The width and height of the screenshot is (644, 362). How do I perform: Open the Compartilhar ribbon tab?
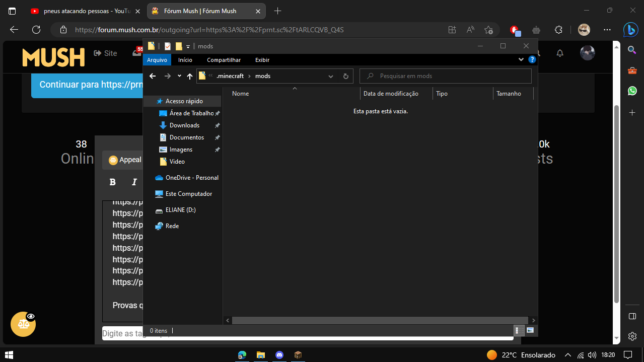[x=224, y=60]
